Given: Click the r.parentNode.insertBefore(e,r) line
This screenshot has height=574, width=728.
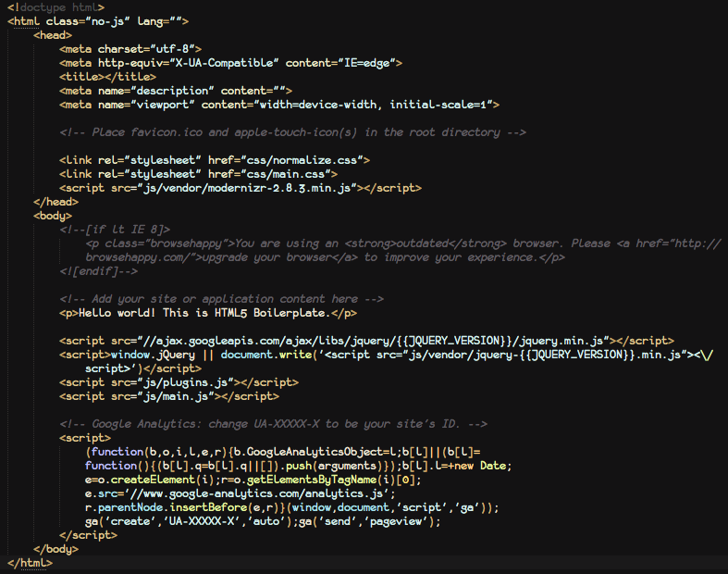Looking at the screenshot, I should [292, 508].
